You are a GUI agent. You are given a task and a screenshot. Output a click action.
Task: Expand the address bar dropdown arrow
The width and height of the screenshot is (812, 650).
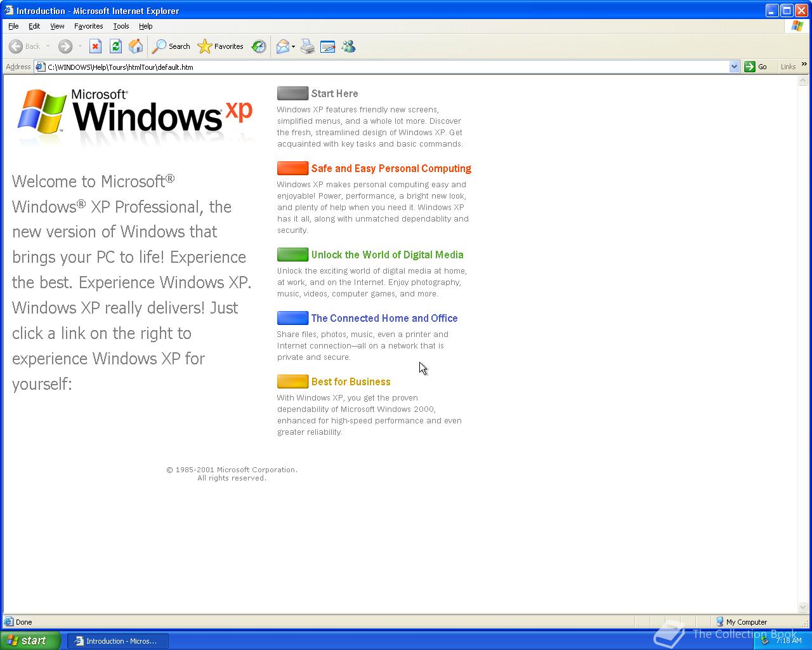(734, 67)
